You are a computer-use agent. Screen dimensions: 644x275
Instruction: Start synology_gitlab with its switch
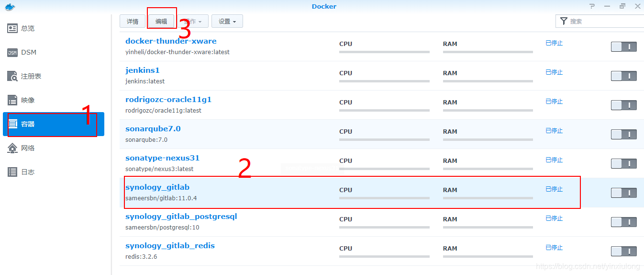pos(623,193)
